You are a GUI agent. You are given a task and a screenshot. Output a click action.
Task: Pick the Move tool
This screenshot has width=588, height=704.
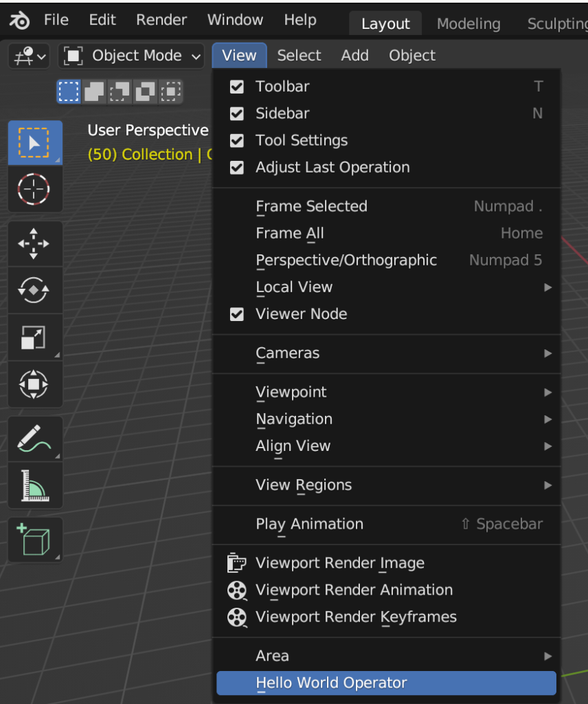coord(34,243)
